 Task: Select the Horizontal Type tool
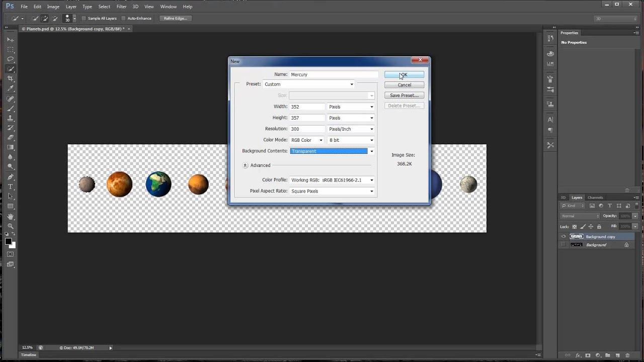(x=11, y=187)
